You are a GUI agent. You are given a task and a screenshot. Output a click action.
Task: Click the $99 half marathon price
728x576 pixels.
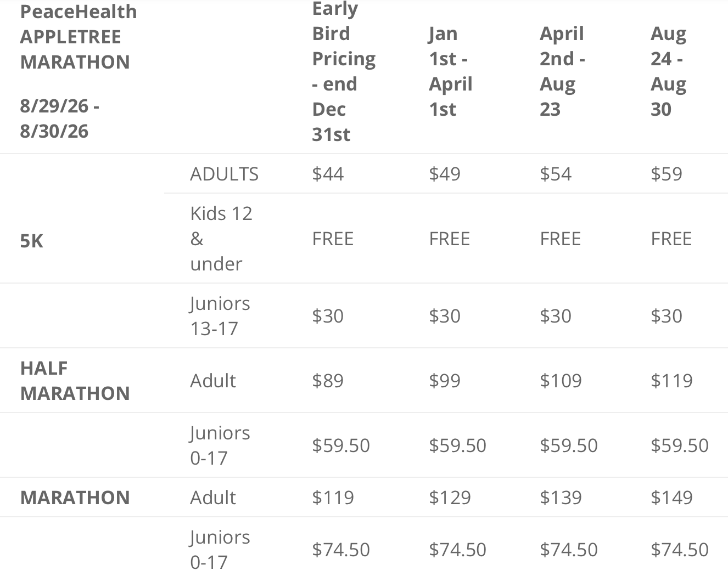click(x=445, y=381)
